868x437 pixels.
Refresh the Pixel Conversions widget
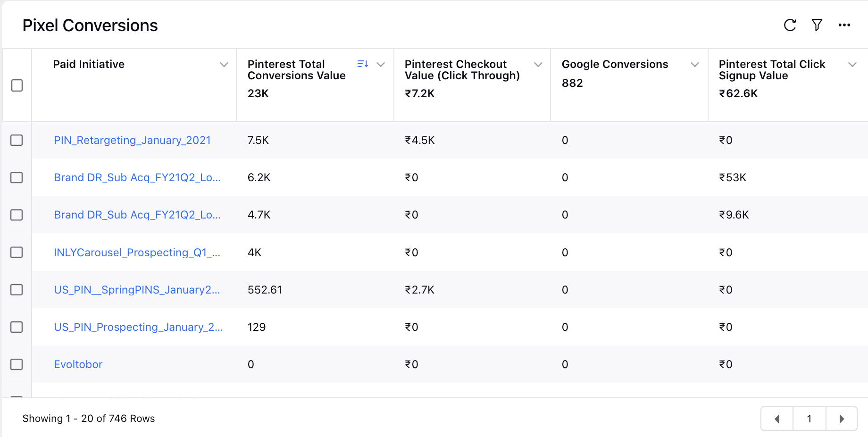point(790,25)
